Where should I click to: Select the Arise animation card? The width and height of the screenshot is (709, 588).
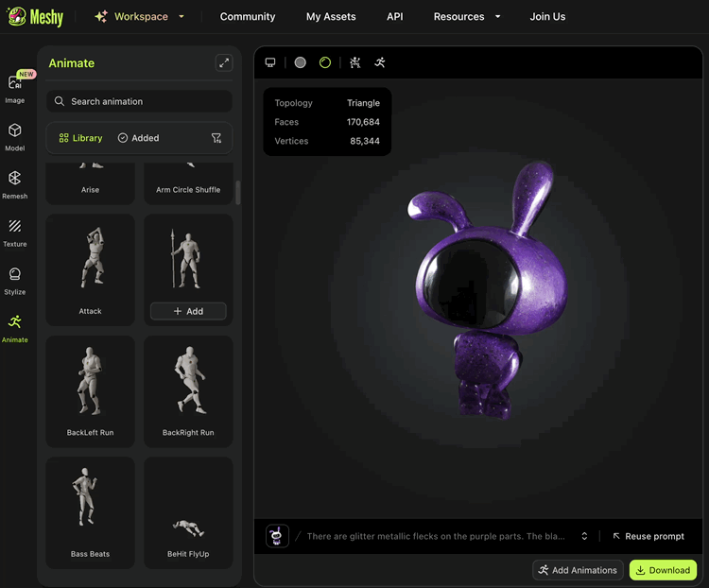90,183
